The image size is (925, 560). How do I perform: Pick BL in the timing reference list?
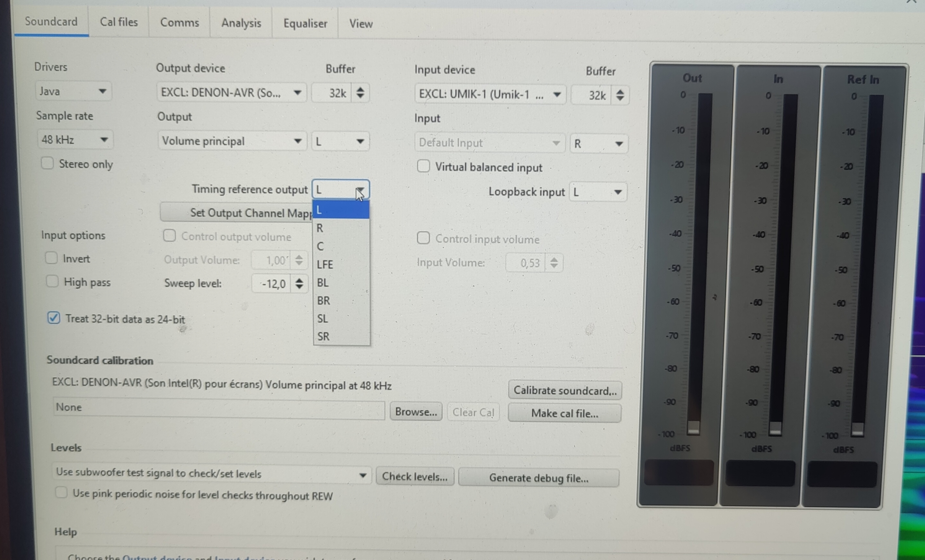click(323, 282)
